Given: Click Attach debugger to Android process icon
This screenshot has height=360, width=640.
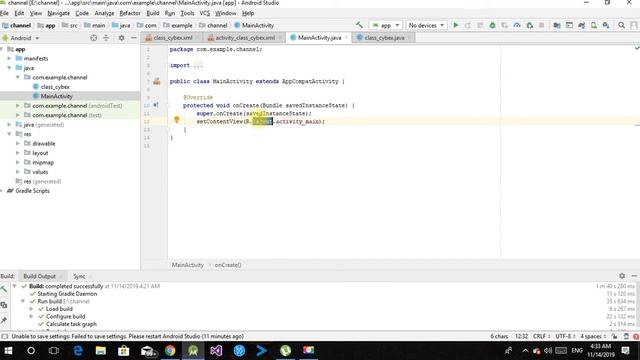Looking at the screenshot, I should (x=529, y=25).
